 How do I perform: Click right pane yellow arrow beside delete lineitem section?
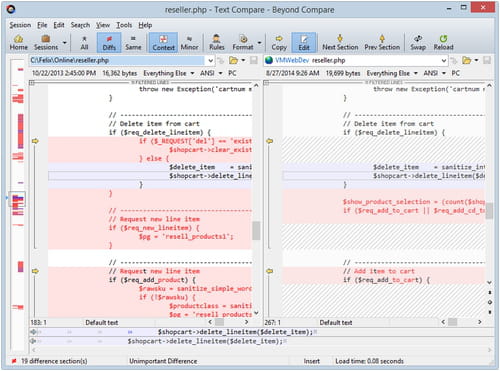click(270, 141)
